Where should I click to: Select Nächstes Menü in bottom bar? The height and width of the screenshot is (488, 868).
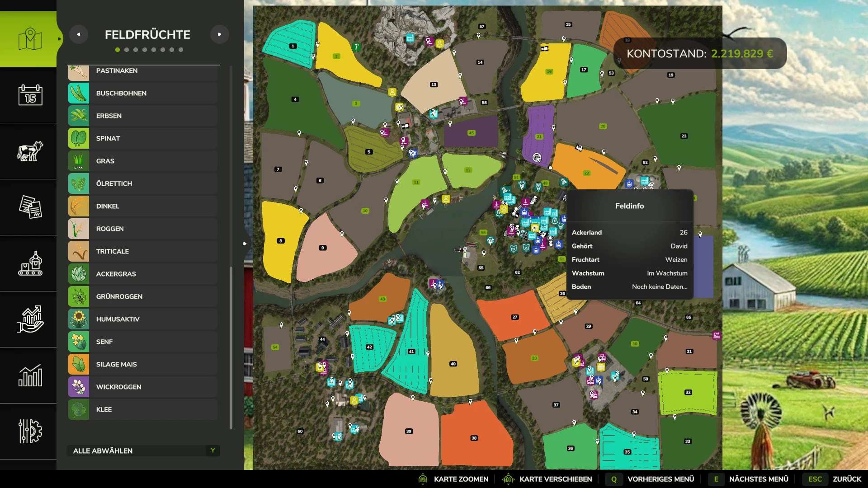click(758, 479)
